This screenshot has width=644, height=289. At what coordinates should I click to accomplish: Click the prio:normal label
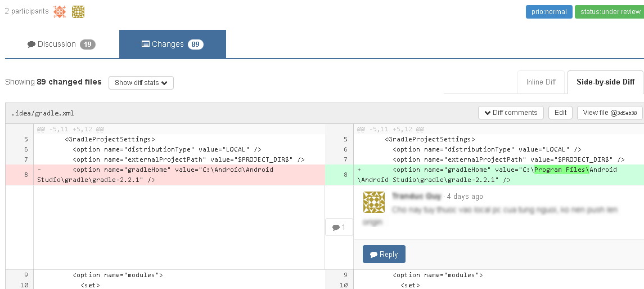(x=549, y=12)
